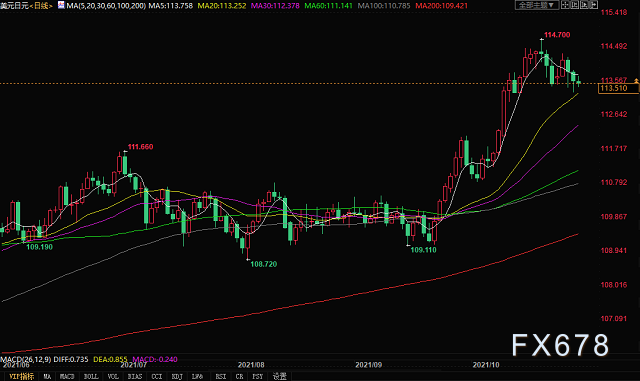
Task: Open the 全部主题 dropdown
Action: pos(537,5)
